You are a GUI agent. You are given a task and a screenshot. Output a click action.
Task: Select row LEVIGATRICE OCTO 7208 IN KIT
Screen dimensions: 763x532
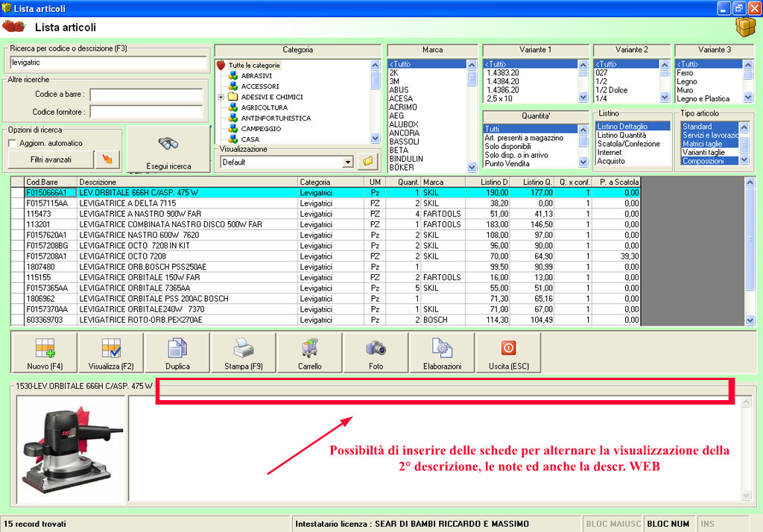(326, 246)
